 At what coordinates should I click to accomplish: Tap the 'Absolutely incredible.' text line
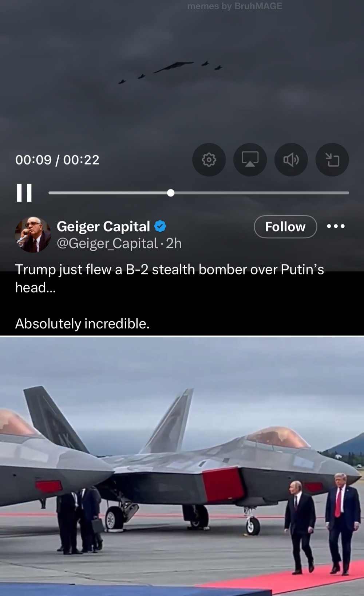pos(82,324)
